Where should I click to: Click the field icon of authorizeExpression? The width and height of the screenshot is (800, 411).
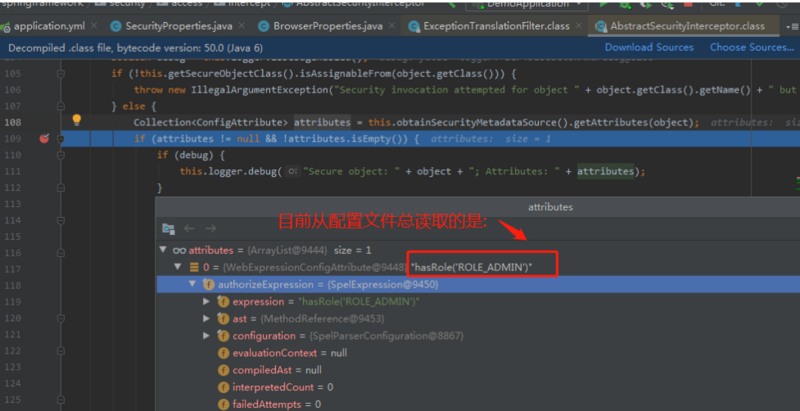(208, 284)
